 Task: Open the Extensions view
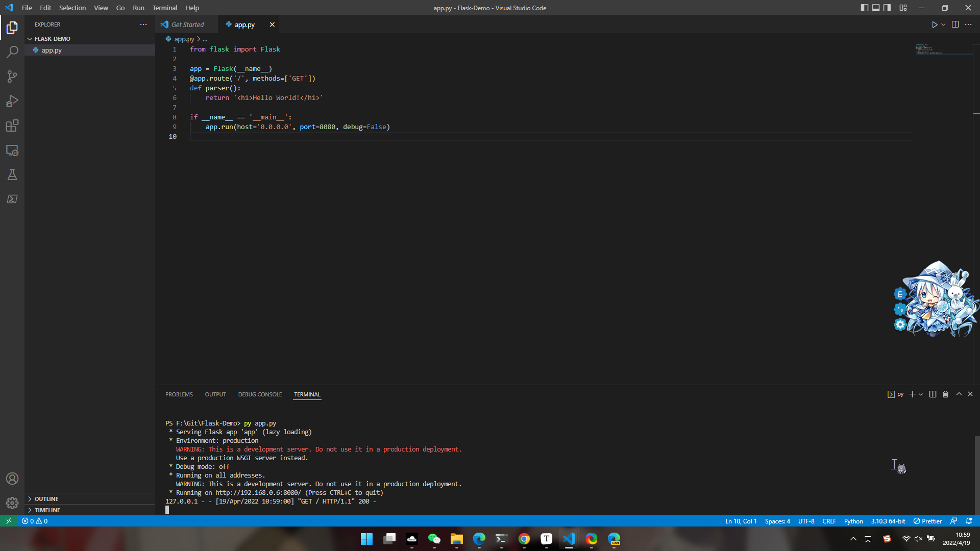click(x=12, y=126)
